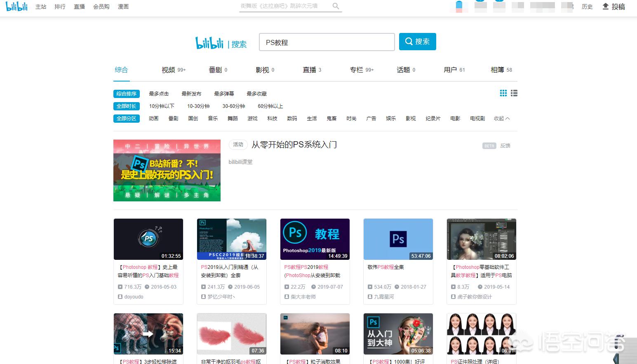Select the 综合 results tab
The height and width of the screenshot is (364, 637).
121,70
